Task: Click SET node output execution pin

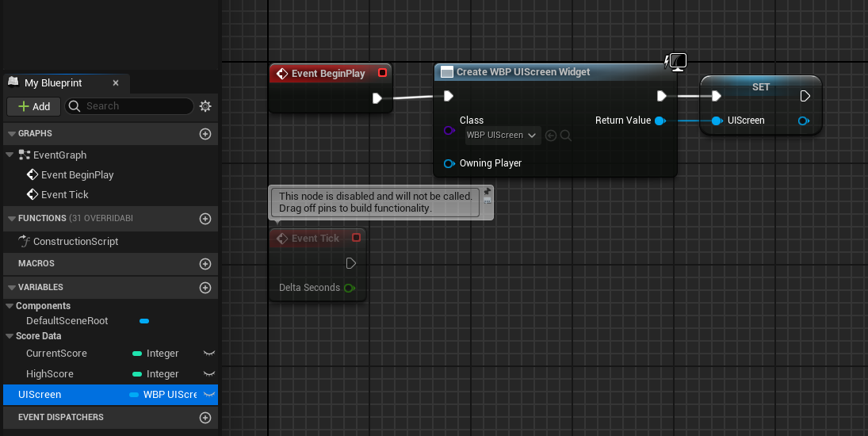Action: click(x=805, y=96)
